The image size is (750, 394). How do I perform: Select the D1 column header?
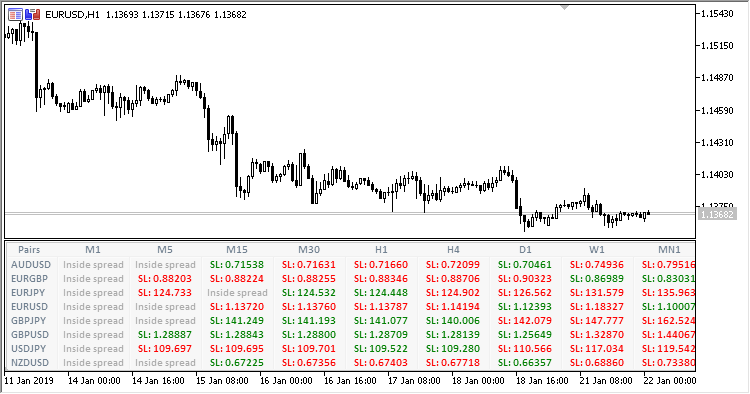pos(525,250)
